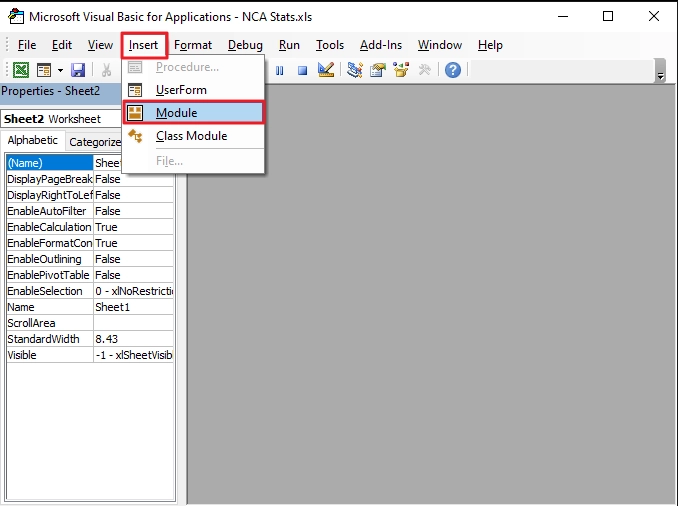Choose Module from the Insert menu
This screenshot has width=678, height=506.
(193, 113)
